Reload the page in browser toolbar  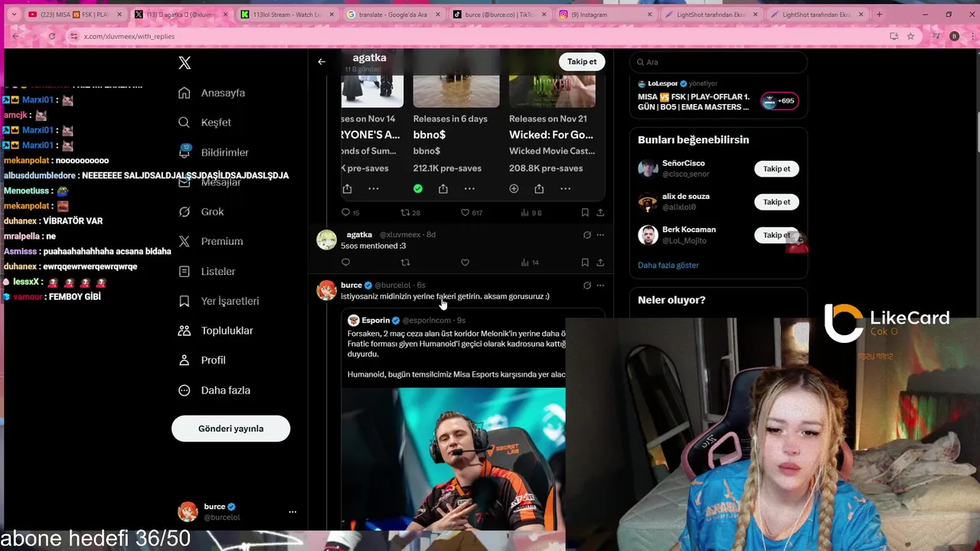pyautogui.click(x=52, y=36)
